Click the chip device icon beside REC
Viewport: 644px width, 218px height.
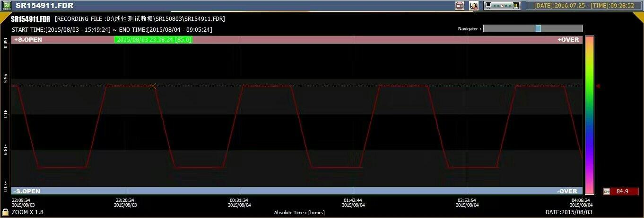click(x=473, y=6)
